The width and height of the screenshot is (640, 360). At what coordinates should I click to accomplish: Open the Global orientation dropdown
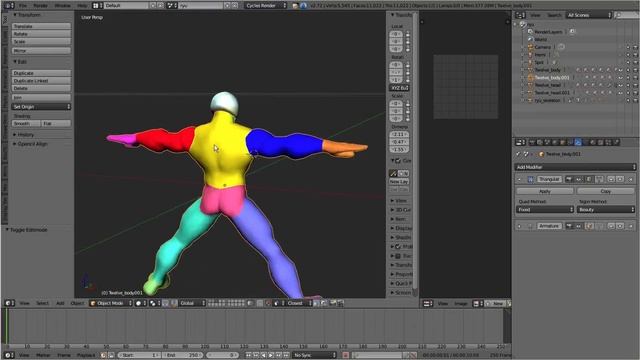tap(192, 303)
